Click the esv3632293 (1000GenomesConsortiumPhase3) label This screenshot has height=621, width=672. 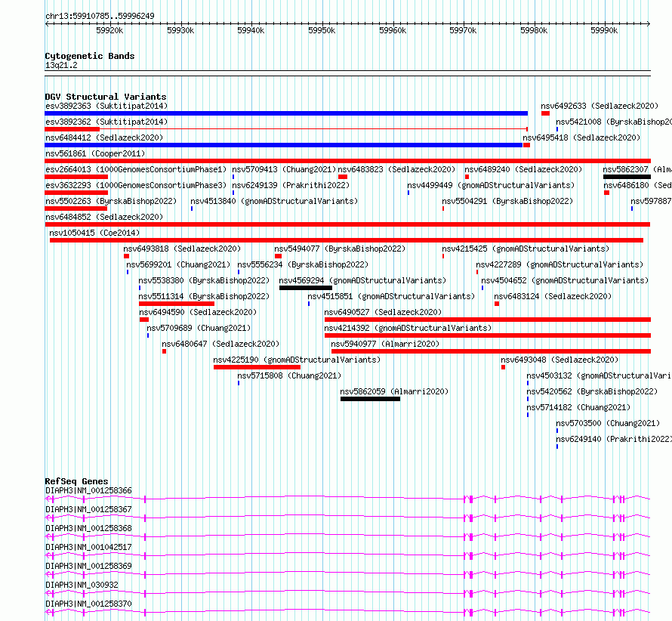pyautogui.click(x=136, y=185)
